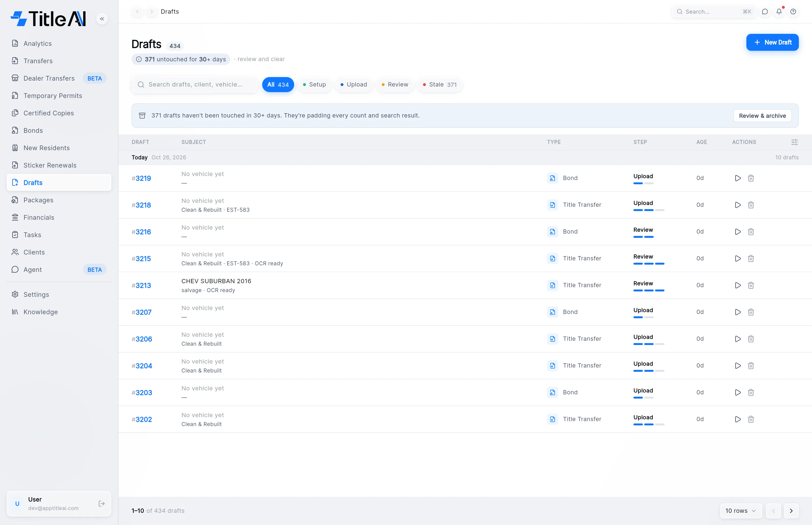Go to Temporary Permits page

click(59, 96)
